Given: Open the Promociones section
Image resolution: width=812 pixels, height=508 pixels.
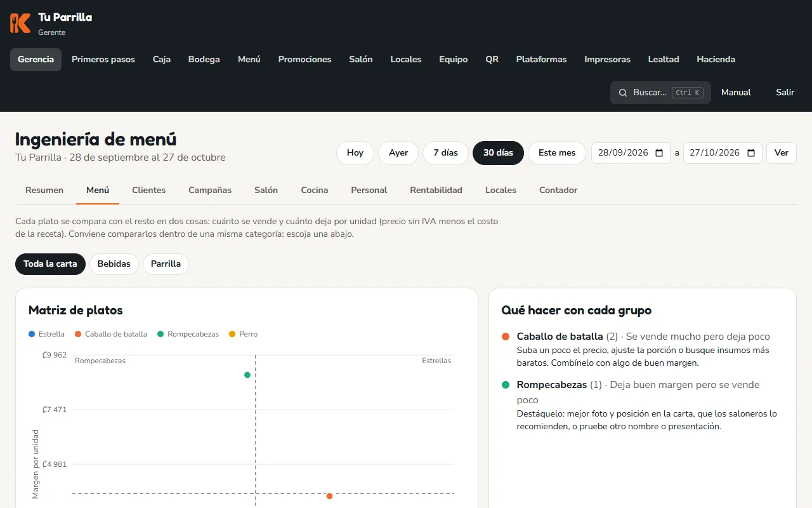Looking at the screenshot, I should [305, 60].
